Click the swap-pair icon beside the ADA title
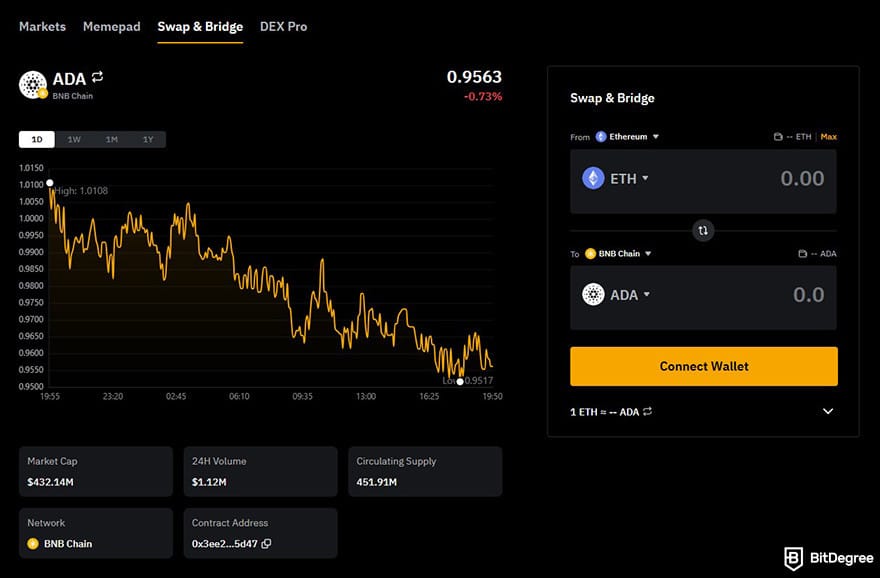The image size is (880, 578). click(98, 76)
